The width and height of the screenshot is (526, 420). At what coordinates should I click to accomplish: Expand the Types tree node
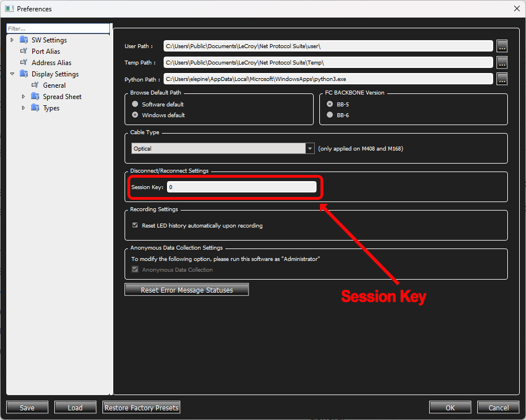[x=23, y=108]
